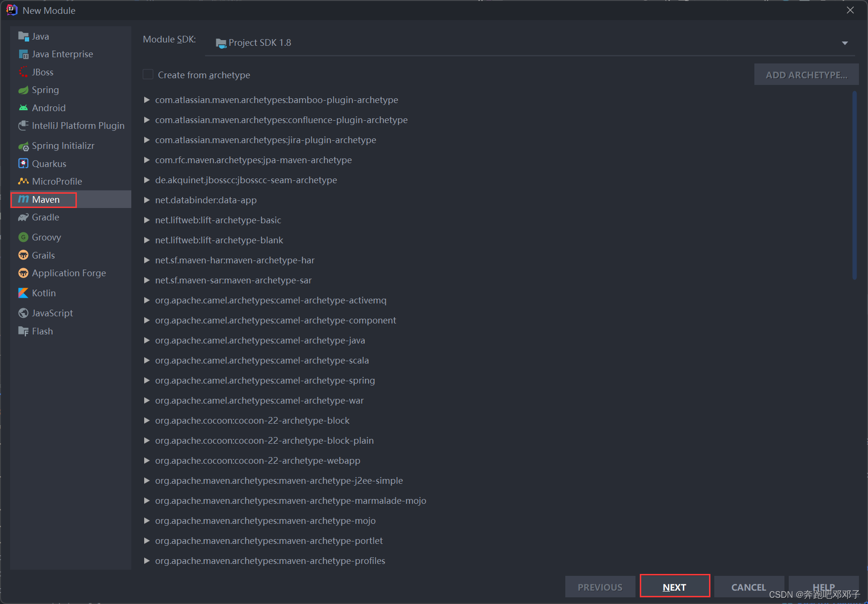
Task: Select maven-archetype-marmalade-mojo entry
Action: pyautogui.click(x=290, y=500)
